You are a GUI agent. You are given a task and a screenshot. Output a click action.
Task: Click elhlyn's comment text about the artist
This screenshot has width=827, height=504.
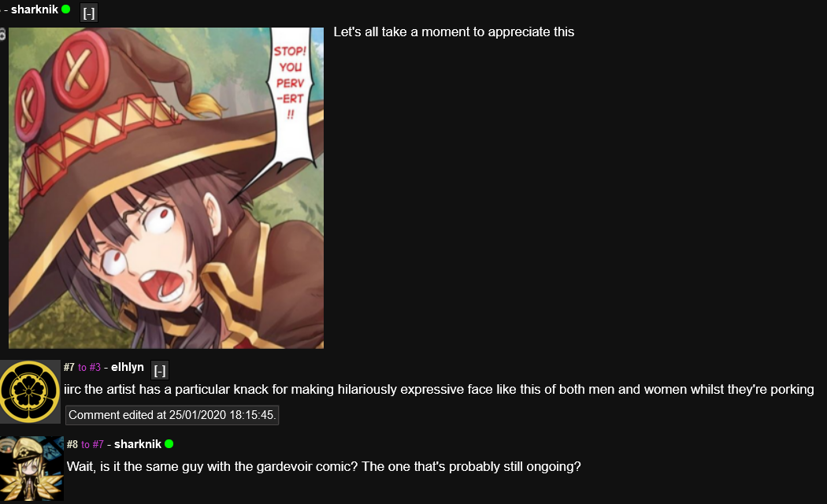coord(439,390)
